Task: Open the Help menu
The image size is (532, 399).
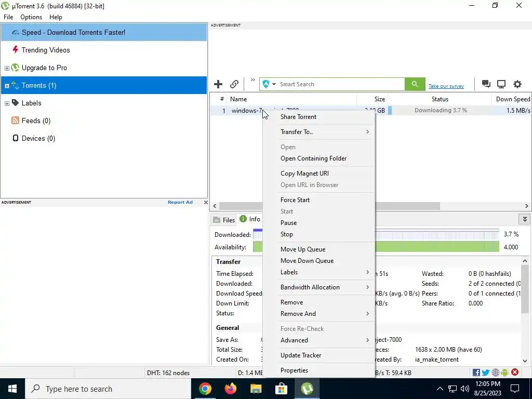Action: click(x=56, y=17)
